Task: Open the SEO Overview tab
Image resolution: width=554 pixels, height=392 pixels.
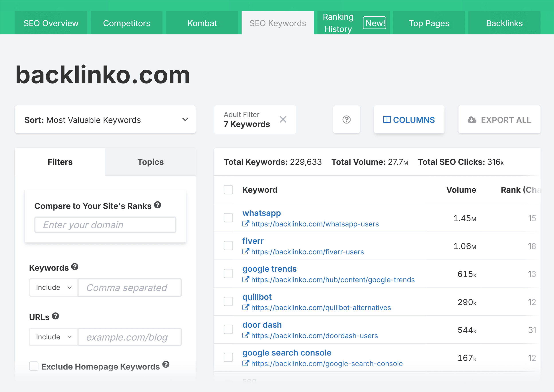Action: [51, 23]
